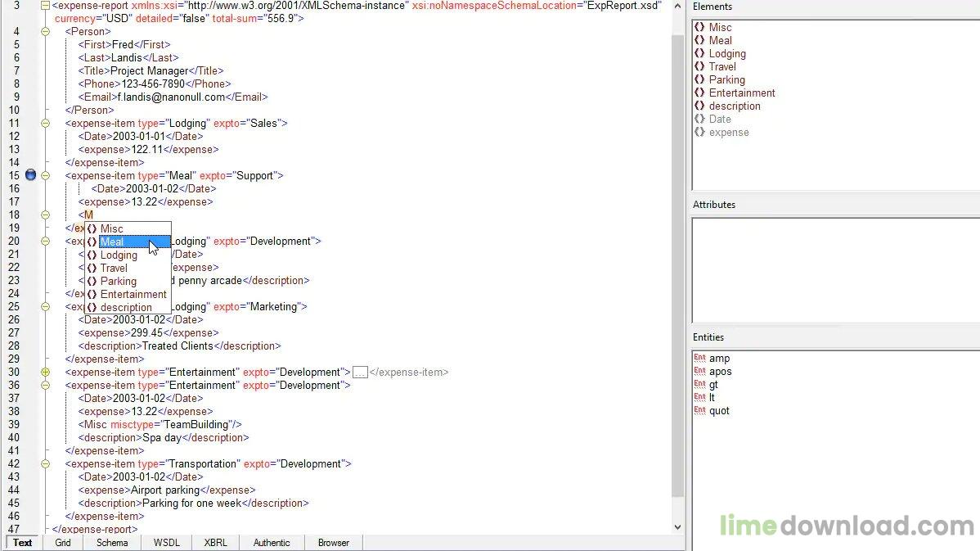Select the Misc element in Elements panel
The height and width of the screenshot is (551, 980).
721,27
